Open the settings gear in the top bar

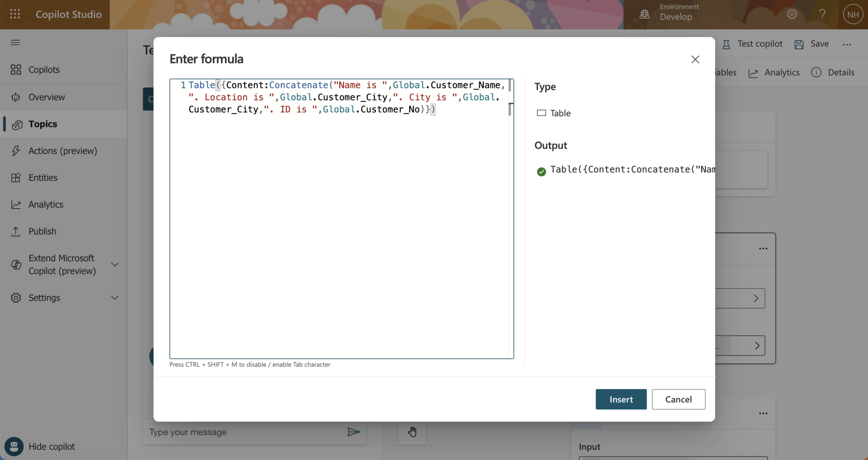click(x=792, y=14)
